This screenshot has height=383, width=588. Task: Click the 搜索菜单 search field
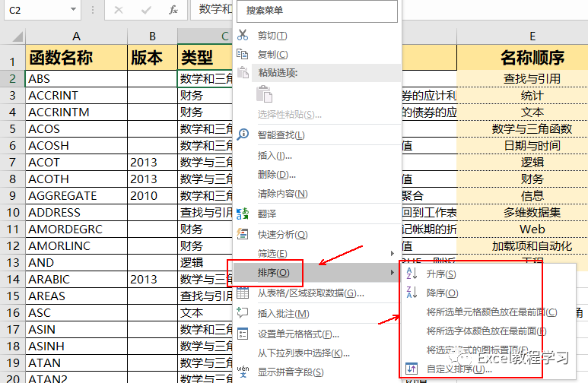317,11
